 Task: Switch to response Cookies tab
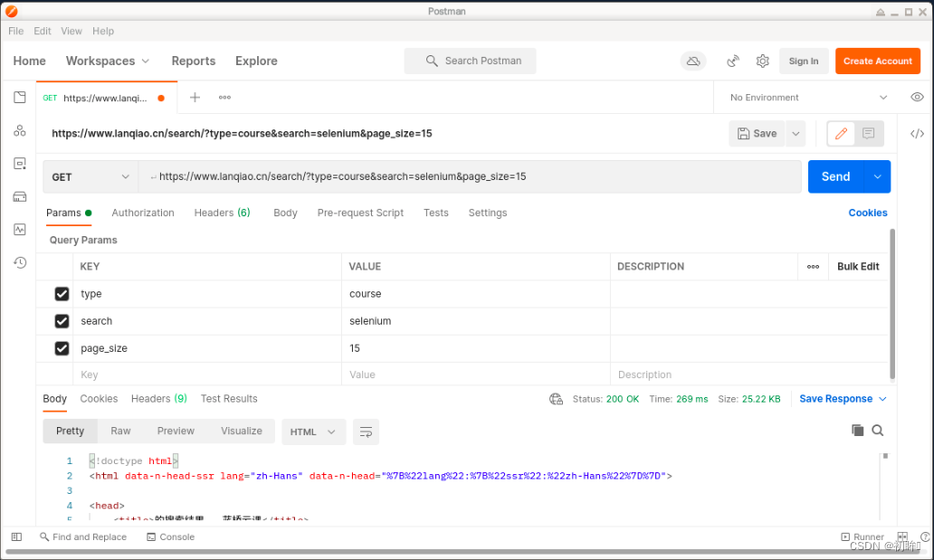[99, 399]
